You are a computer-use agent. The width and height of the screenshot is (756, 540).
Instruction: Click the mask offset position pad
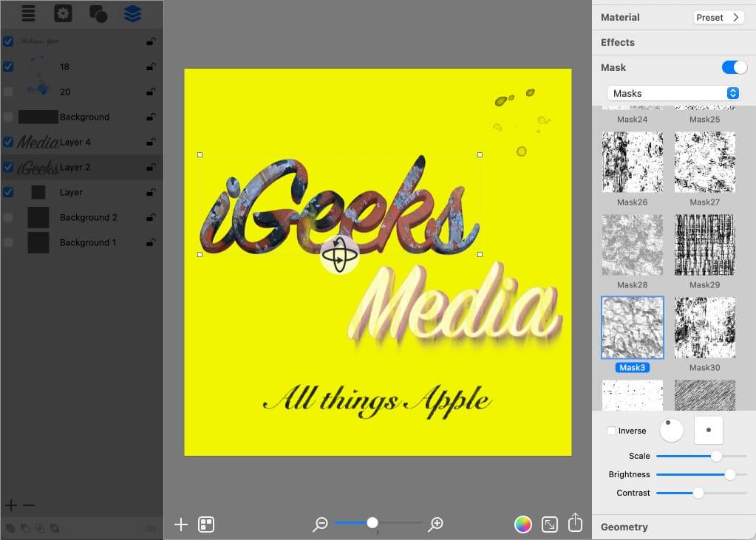click(708, 430)
